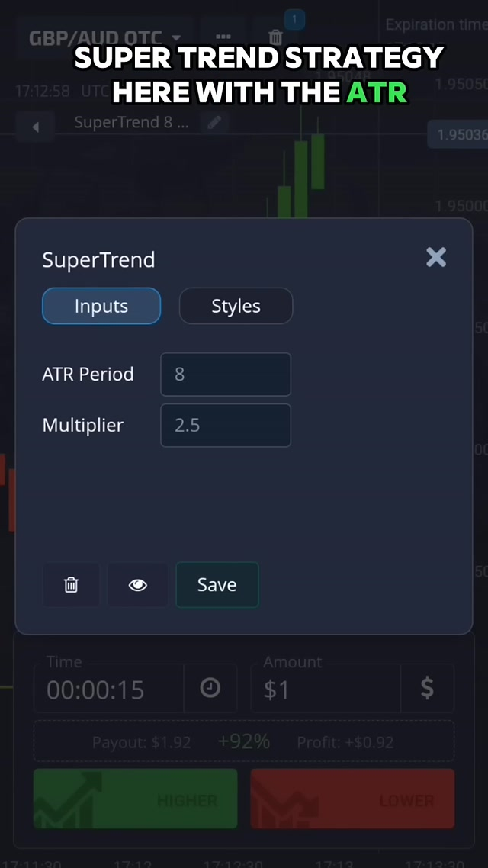
Task: Click the top toolbar trash icon
Action: 276,37
